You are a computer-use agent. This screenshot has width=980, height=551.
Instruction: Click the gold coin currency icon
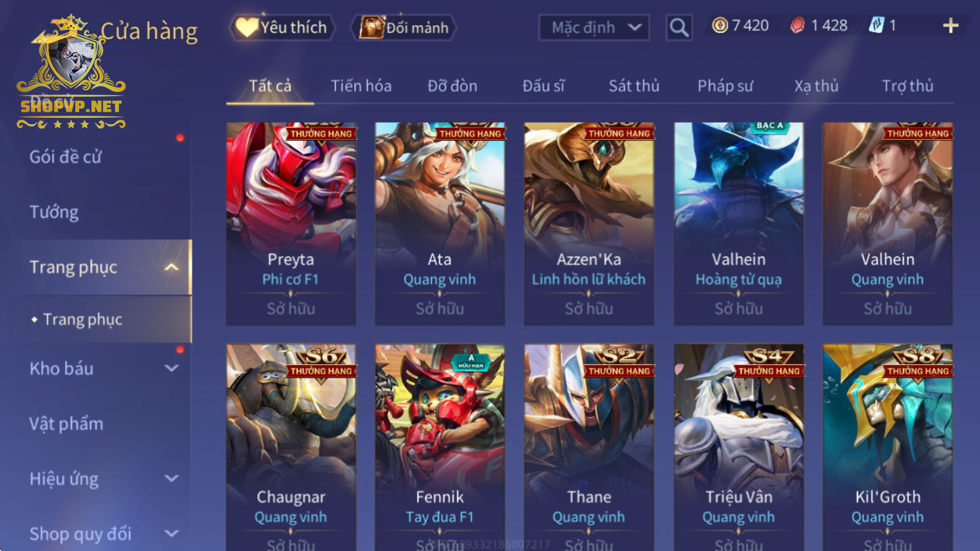coord(720,26)
